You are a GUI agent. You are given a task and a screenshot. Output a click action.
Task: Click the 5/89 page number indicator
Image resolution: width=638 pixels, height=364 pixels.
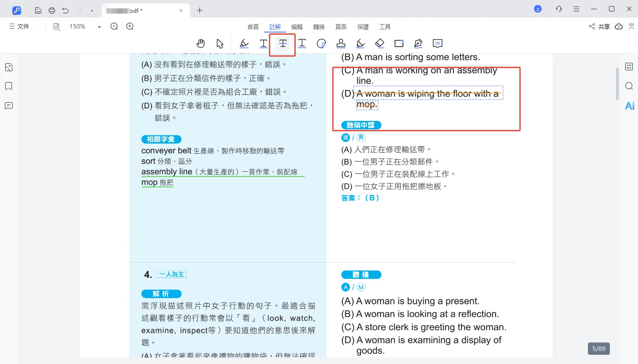[598, 349]
